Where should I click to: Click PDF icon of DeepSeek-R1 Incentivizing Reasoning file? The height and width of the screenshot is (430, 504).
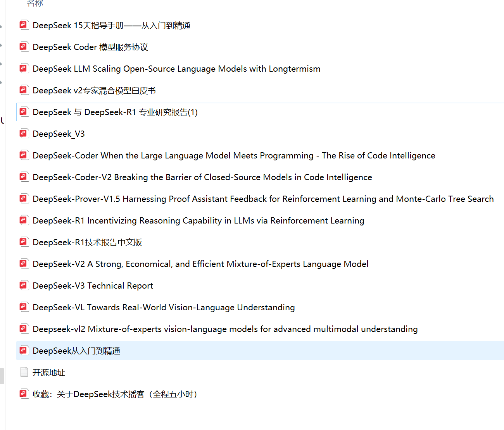click(x=24, y=220)
